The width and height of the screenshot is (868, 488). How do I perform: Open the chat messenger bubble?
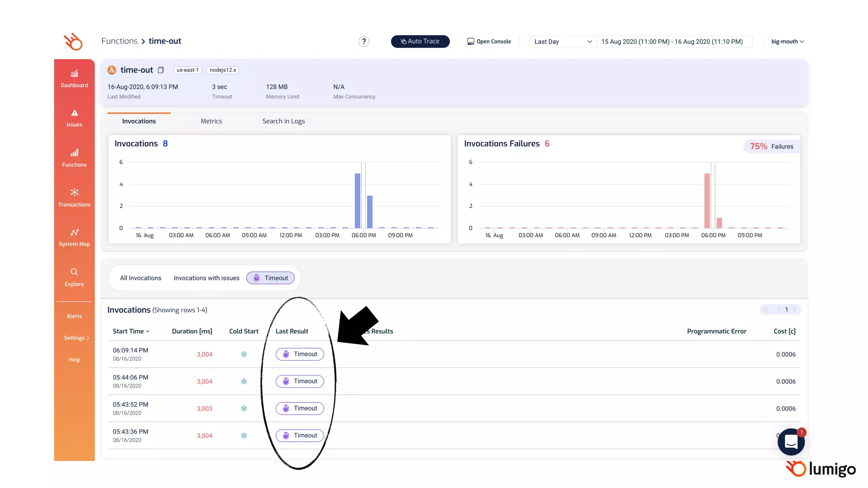[x=791, y=442]
